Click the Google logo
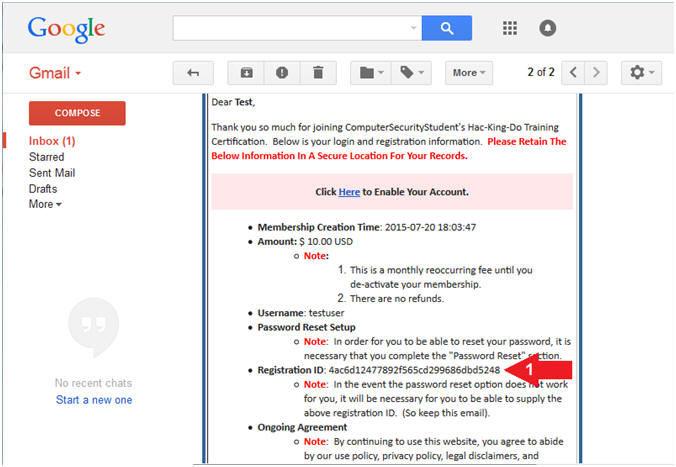Viewport: 676px width, 467px height. (x=66, y=29)
